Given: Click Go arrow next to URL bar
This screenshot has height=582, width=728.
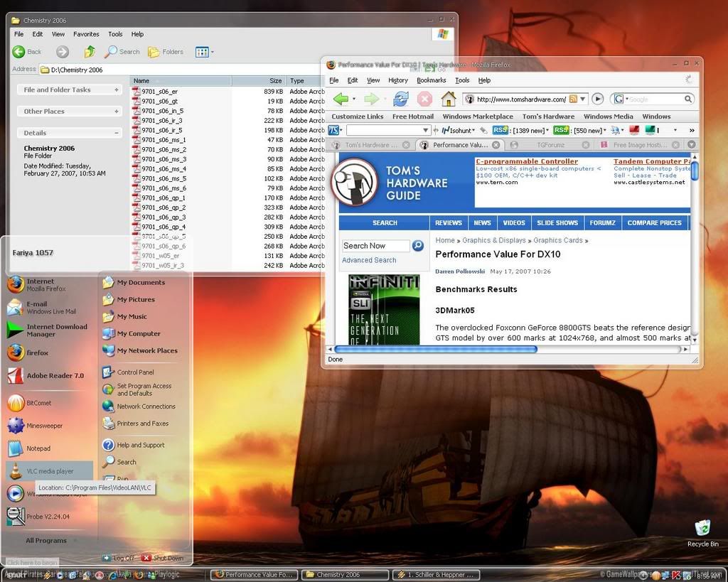Looking at the screenshot, I should [x=597, y=99].
